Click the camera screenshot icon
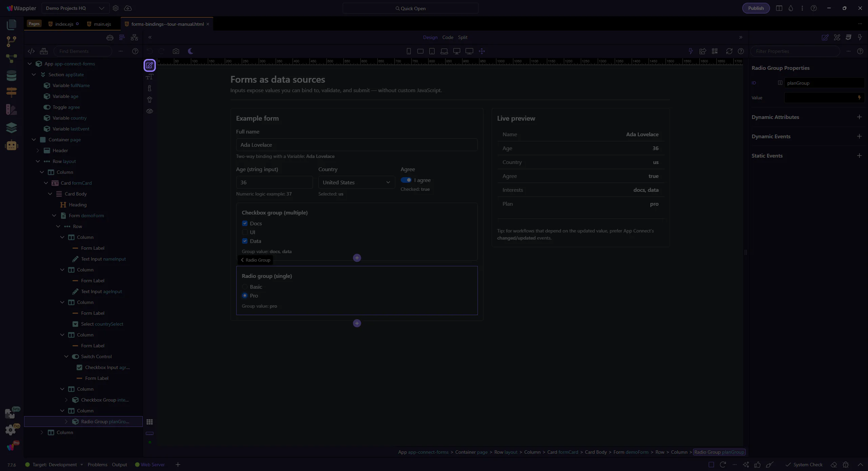 176,51
